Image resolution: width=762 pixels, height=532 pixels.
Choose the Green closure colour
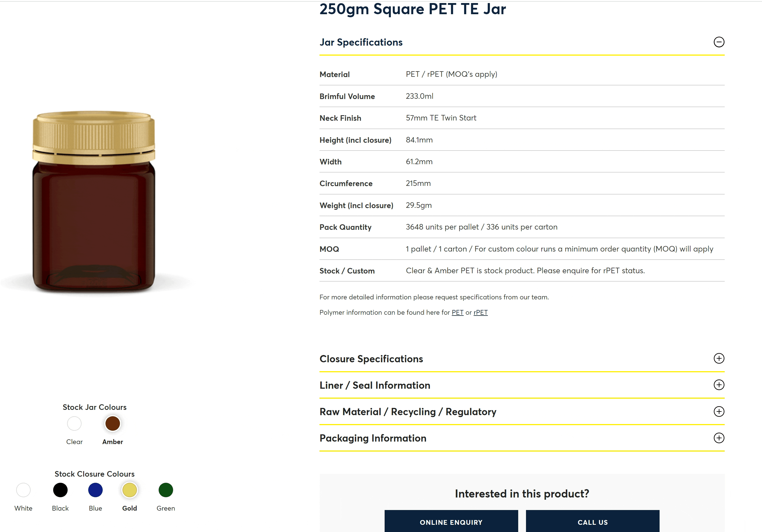(166, 490)
